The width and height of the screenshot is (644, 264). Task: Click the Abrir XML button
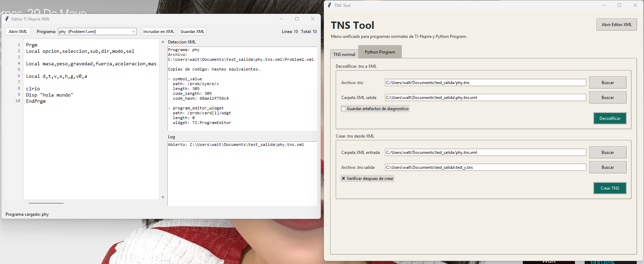[18, 32]
